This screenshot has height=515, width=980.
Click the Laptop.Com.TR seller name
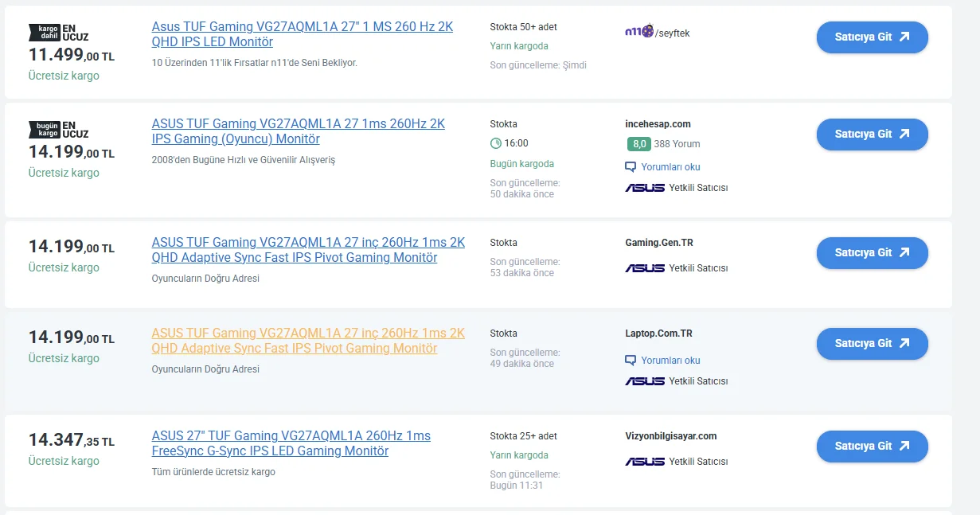point(658,334)
